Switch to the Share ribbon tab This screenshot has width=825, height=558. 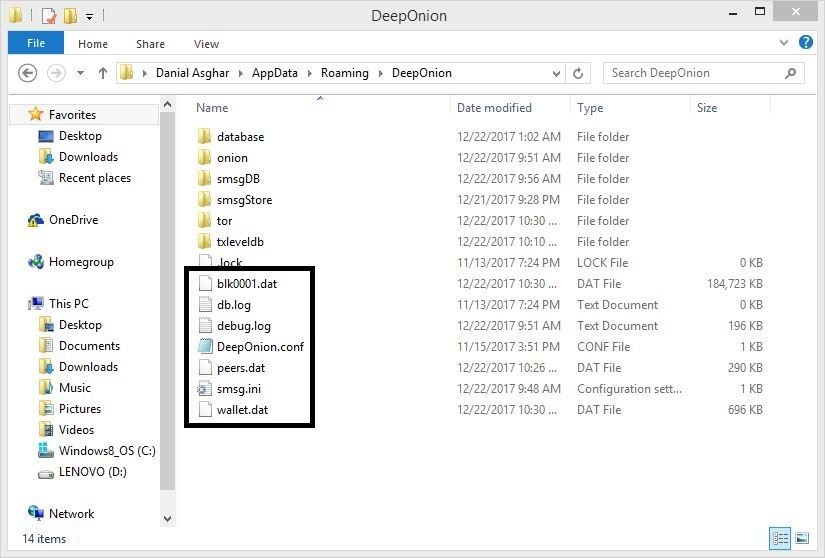click(x=150, y=44)
